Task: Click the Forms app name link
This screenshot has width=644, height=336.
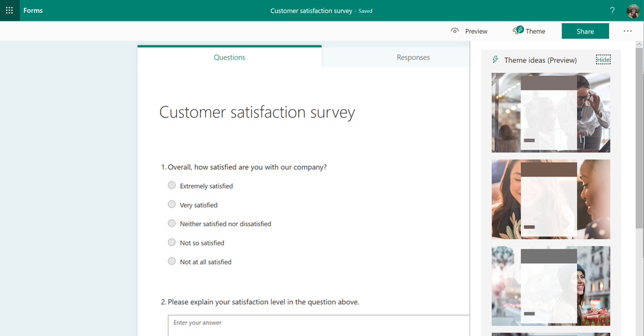Action: pos(33,10)
